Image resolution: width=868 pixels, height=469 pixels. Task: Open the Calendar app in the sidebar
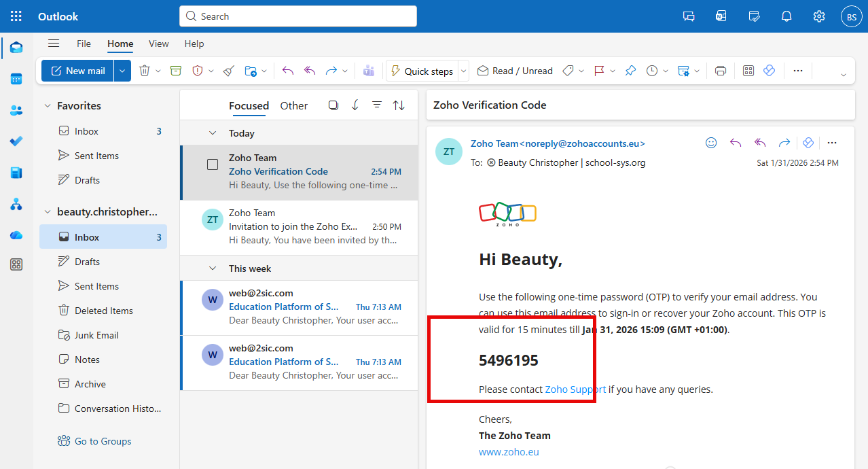(x=16, y=79)
